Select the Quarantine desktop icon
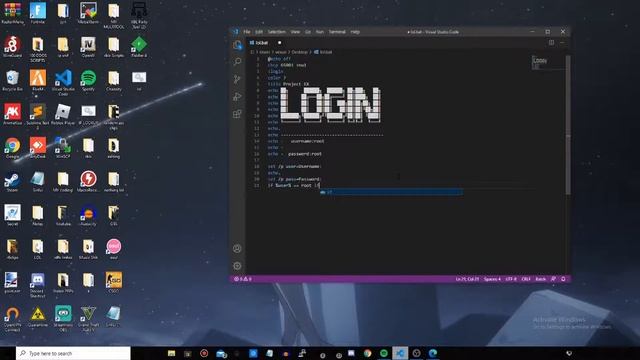 (38, 316)
